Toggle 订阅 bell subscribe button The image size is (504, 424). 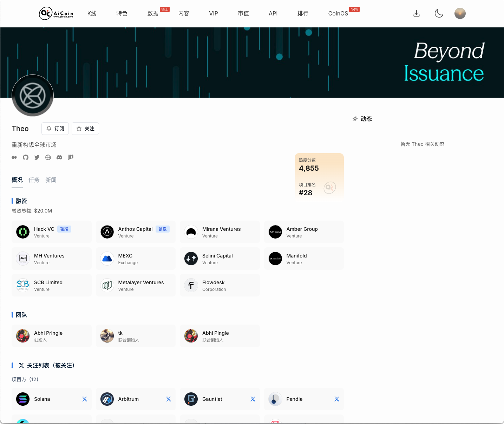point(55,129)
